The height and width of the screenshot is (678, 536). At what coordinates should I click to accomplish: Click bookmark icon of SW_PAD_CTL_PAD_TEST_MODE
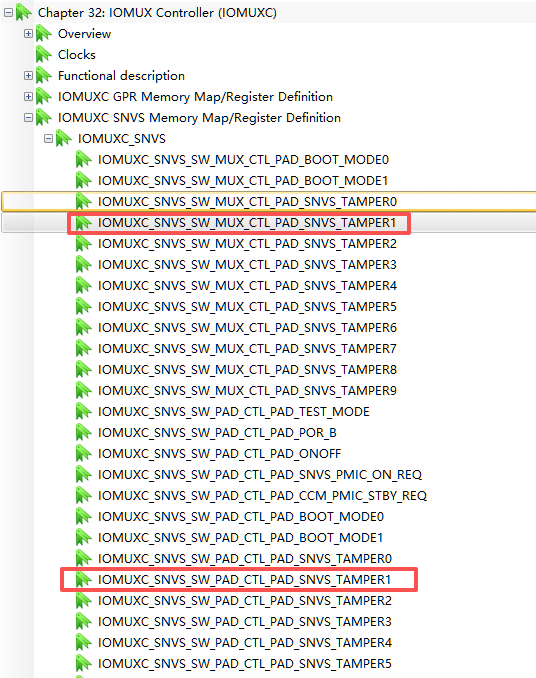click(83, 412)
